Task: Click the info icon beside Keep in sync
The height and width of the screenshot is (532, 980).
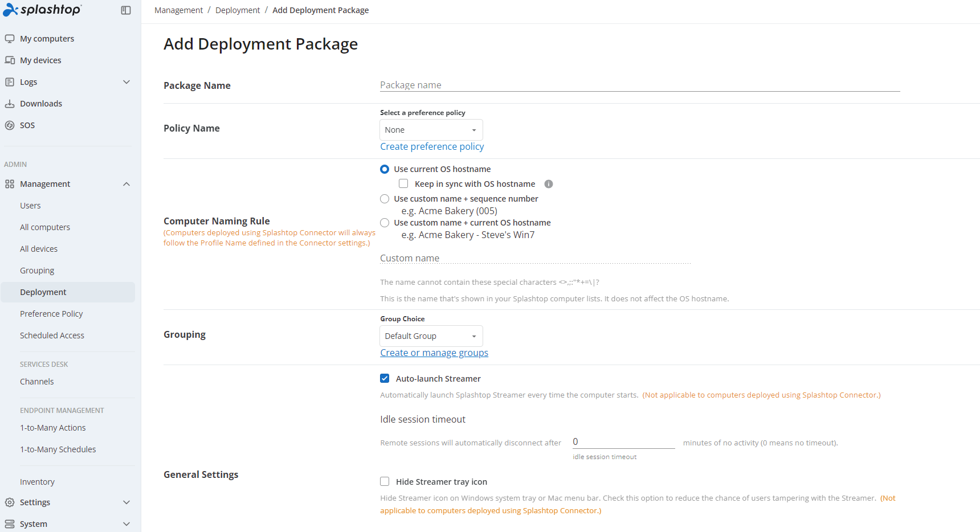Action: [x=549, y=184]
